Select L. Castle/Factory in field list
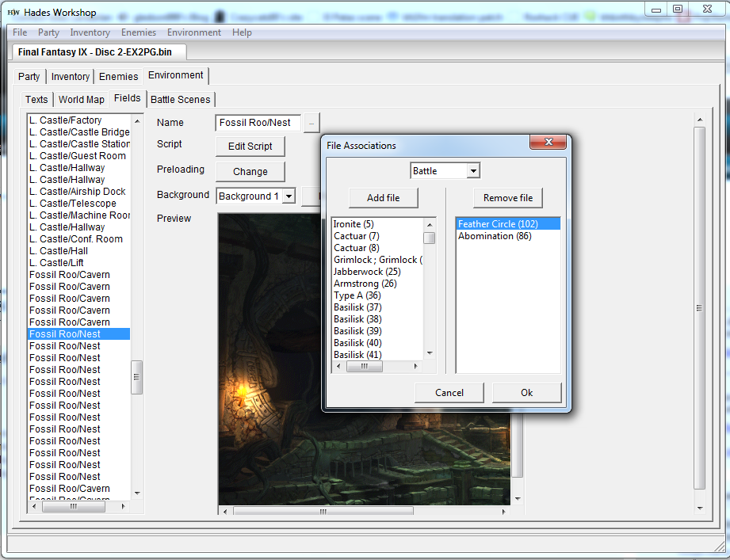The image size is (730, 560). [x=79, y=120]
